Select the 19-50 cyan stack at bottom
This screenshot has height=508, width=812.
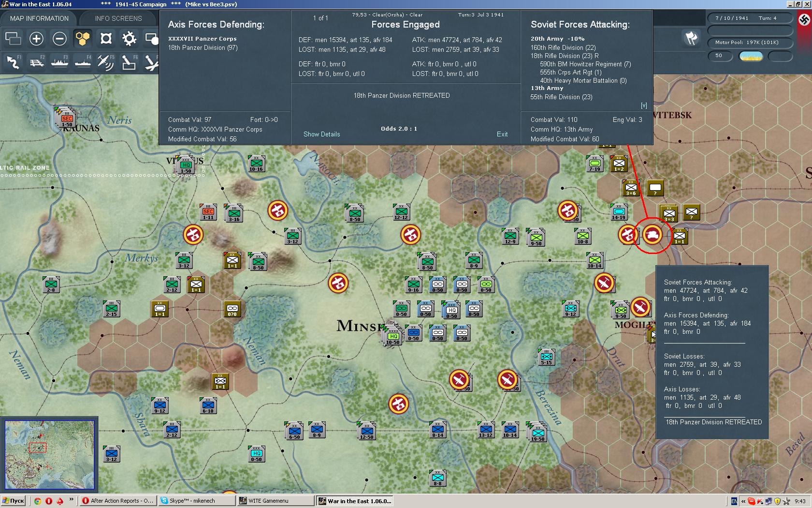(537, 432)
